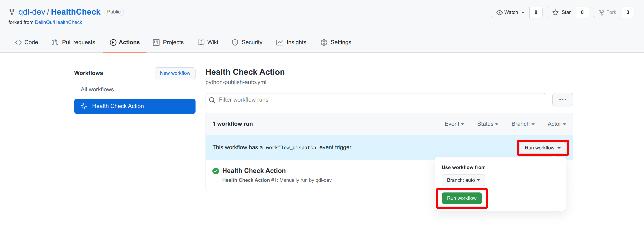The image size is (644, 246).
Task: Click the Workflows sidebar heading
Action: pyautogui.click(x=88, y=73)
